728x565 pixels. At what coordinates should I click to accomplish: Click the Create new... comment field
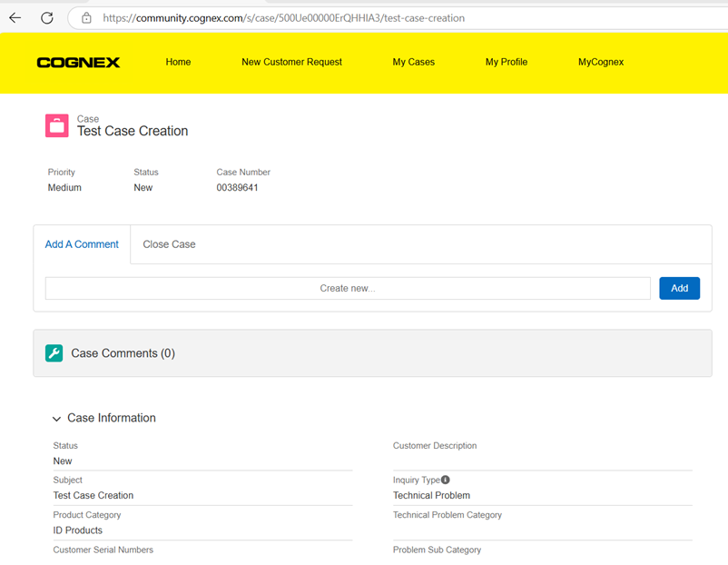point(348,288)
